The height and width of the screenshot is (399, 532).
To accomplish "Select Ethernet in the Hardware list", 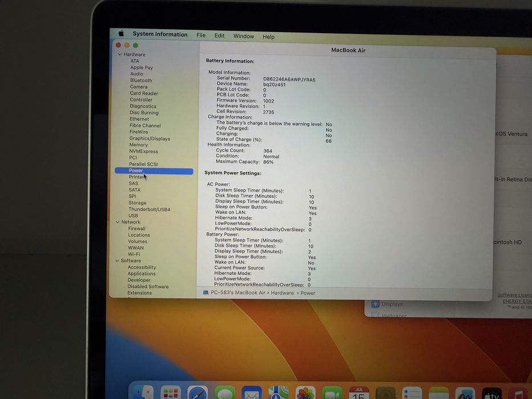I will click(139, 119).
